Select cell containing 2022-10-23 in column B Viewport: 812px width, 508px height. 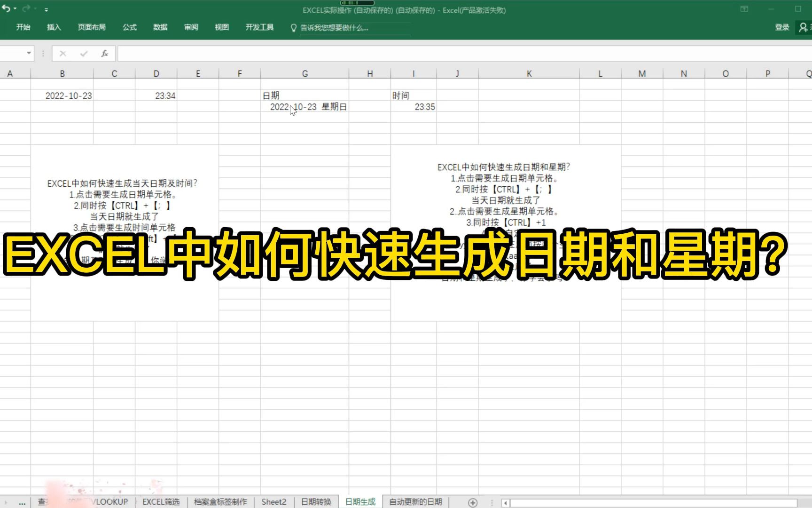pos(62,95)
